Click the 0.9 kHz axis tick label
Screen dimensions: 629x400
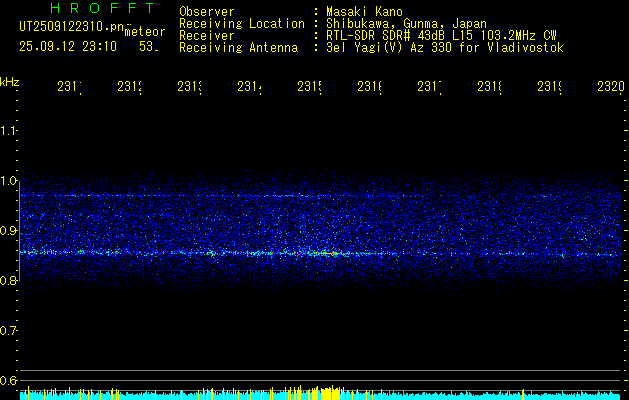coord(8,231)
